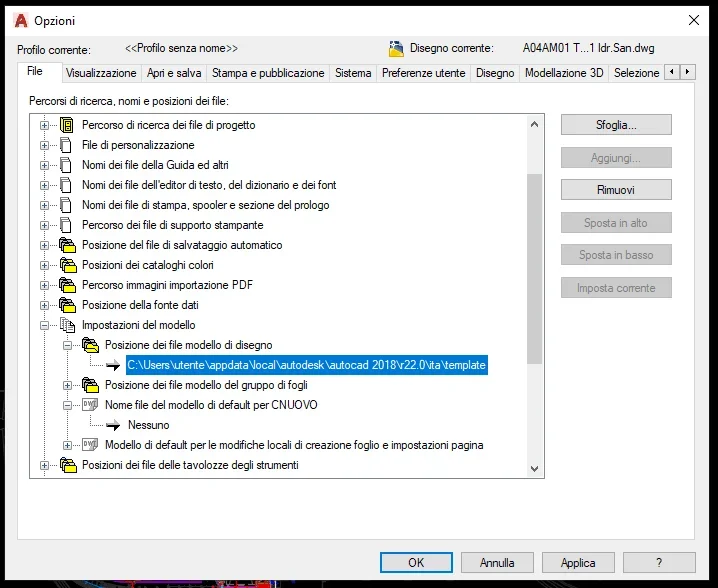718x588 pixels.
Task: Expand Nomi dei file della Guida ed altri
Action: click(44, 165)
